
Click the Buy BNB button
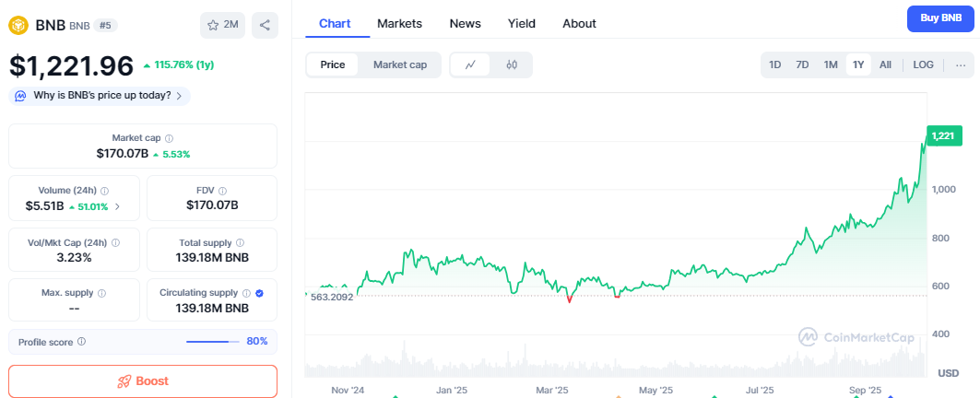point(940,18)
